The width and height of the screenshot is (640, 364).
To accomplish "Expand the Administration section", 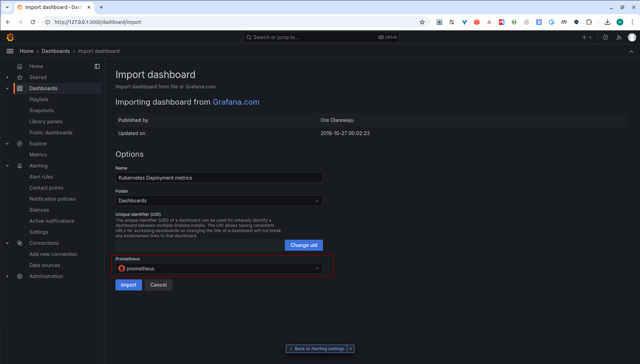I will (7, 276).
